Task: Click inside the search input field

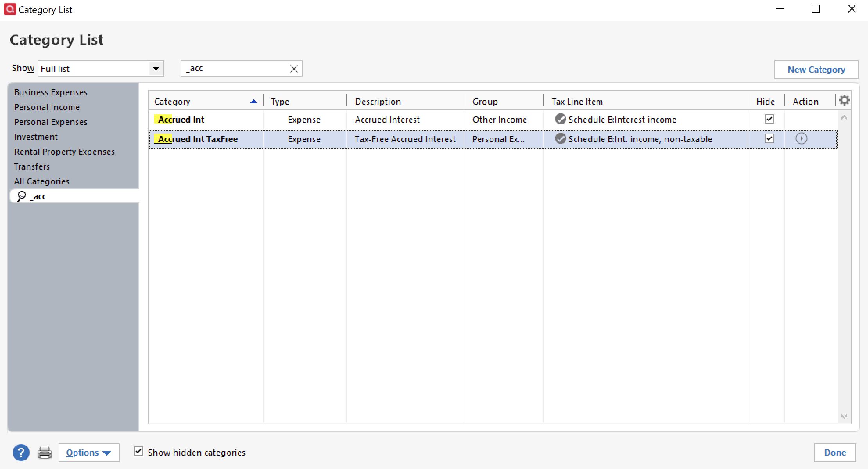Action: 235,68
